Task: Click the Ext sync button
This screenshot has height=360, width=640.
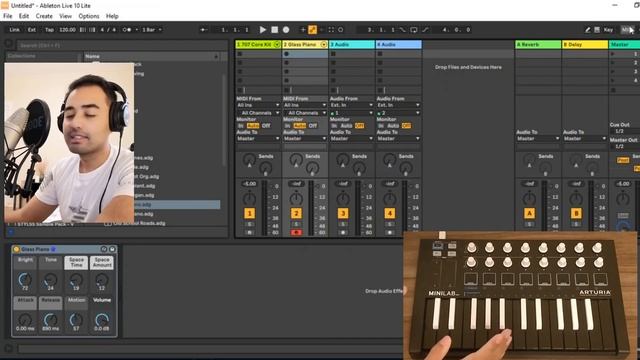Action: click(31, 30)
